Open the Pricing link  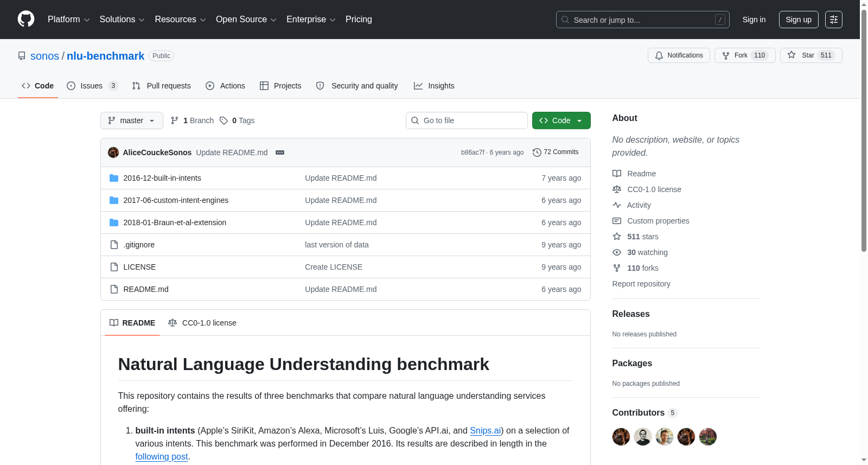[359, 20]
